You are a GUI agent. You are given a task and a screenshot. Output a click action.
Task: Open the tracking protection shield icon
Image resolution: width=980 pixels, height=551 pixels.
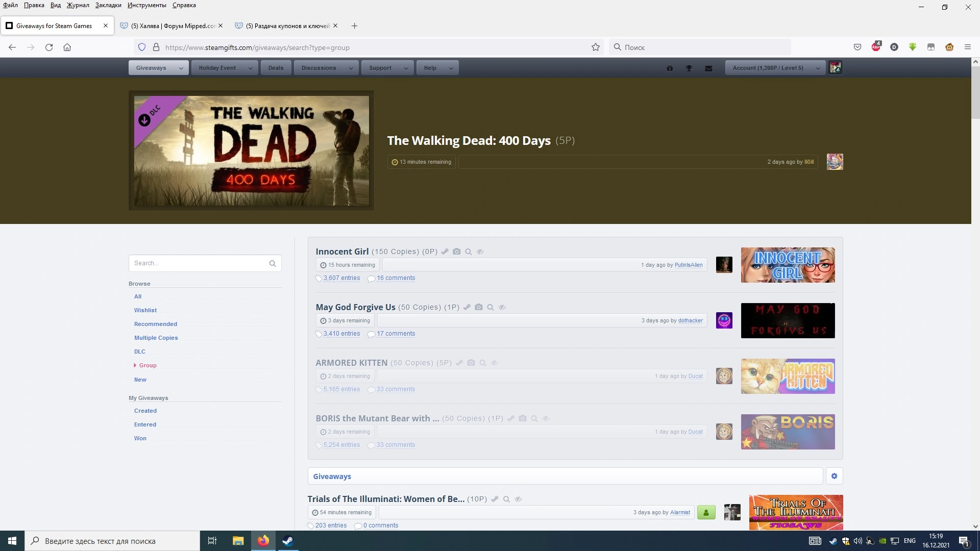(142, 47)
